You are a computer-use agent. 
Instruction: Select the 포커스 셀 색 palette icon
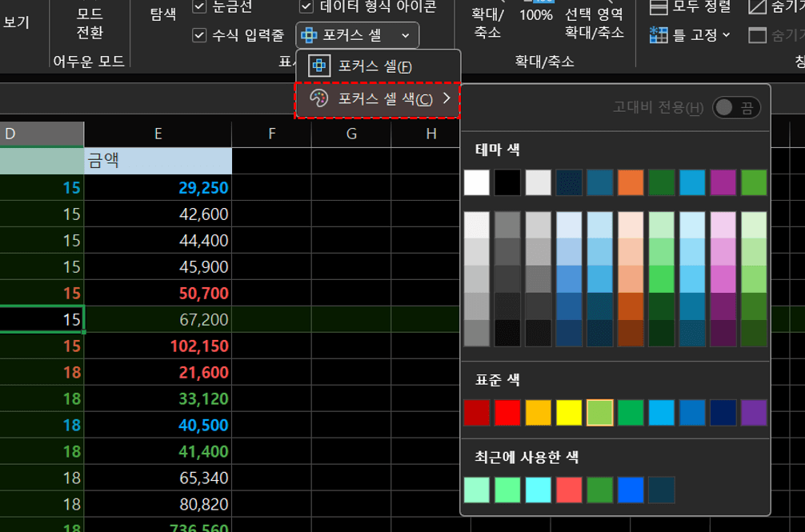[318, 98]
